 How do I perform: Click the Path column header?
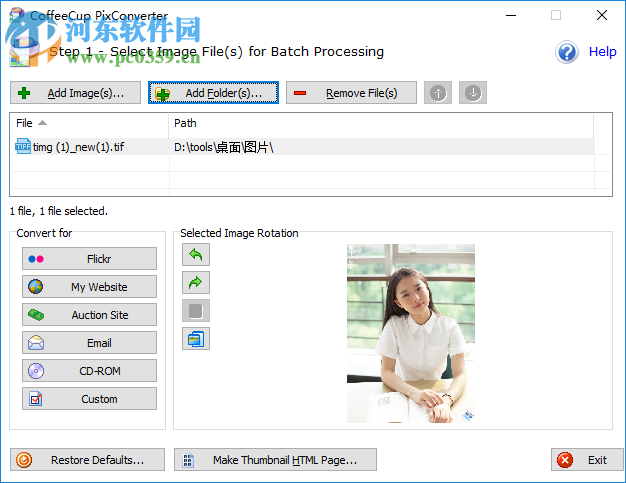click(x=381, y=123)
